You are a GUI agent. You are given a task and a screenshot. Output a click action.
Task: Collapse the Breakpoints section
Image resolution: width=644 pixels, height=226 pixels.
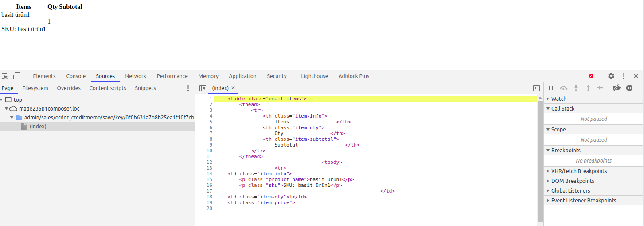[x=593, y=150]
